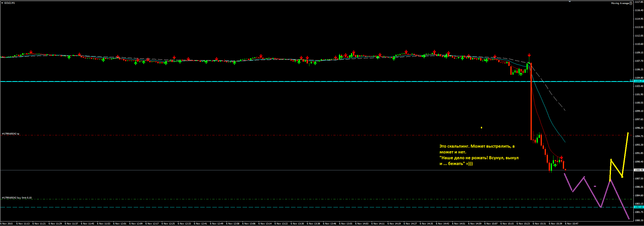The image size is (644, 226).
Task: Click the short purple dash mark
Action: 595,186
